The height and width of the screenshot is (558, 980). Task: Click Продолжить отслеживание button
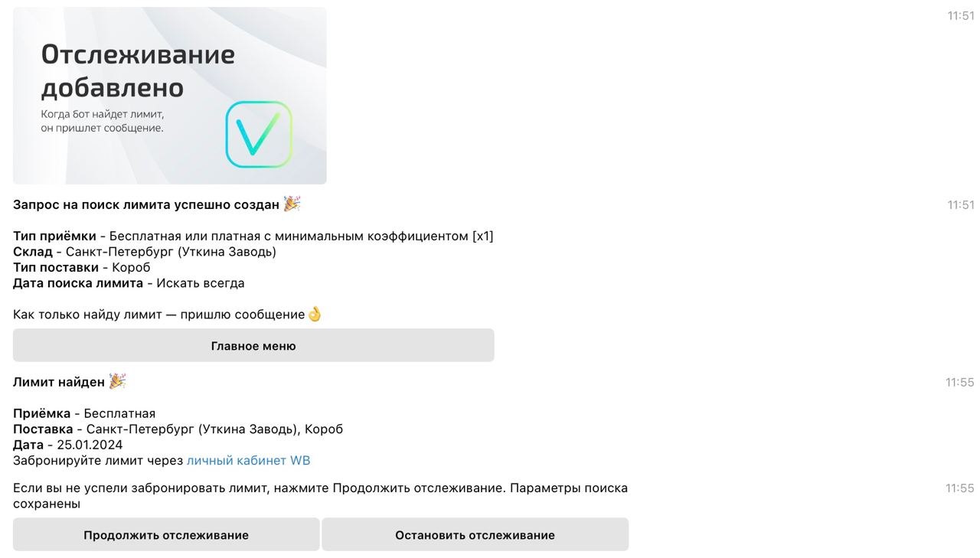coord(166,534)
